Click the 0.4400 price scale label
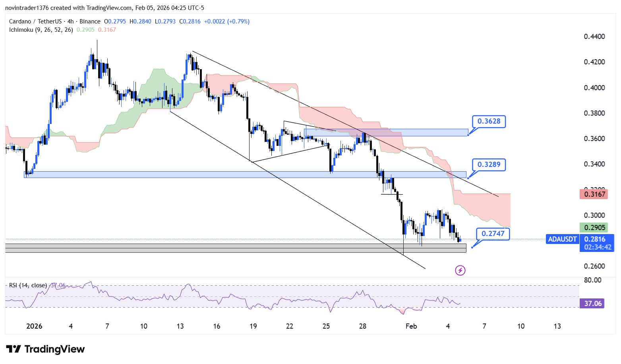This screenshot has width=621, height=364. (x=594, y=37)
